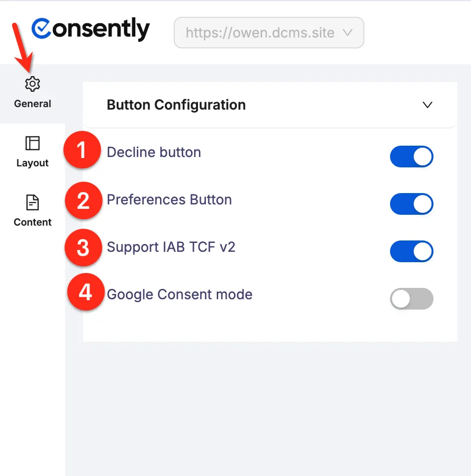This screenshot has height=476, width=471.
Task: Disable Support IAB TCF v2 toggle
Action: pyautogui.click(x=411, y=251)
